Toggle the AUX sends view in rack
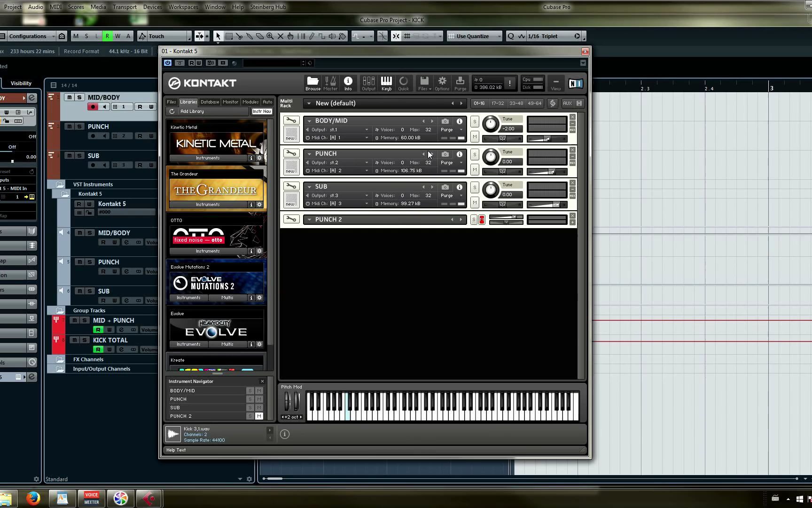The width and height of the screenshot is (812, 508). [567, 103]
